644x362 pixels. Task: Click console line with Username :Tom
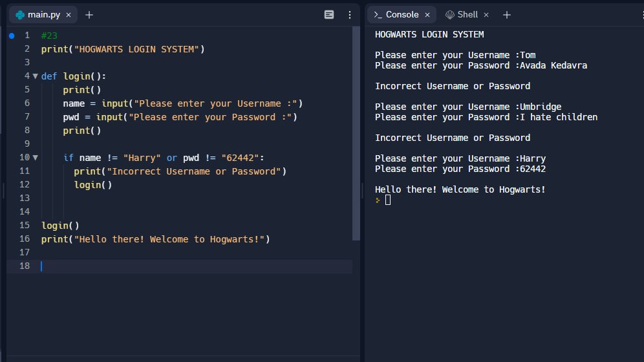(x=455, y=55)
